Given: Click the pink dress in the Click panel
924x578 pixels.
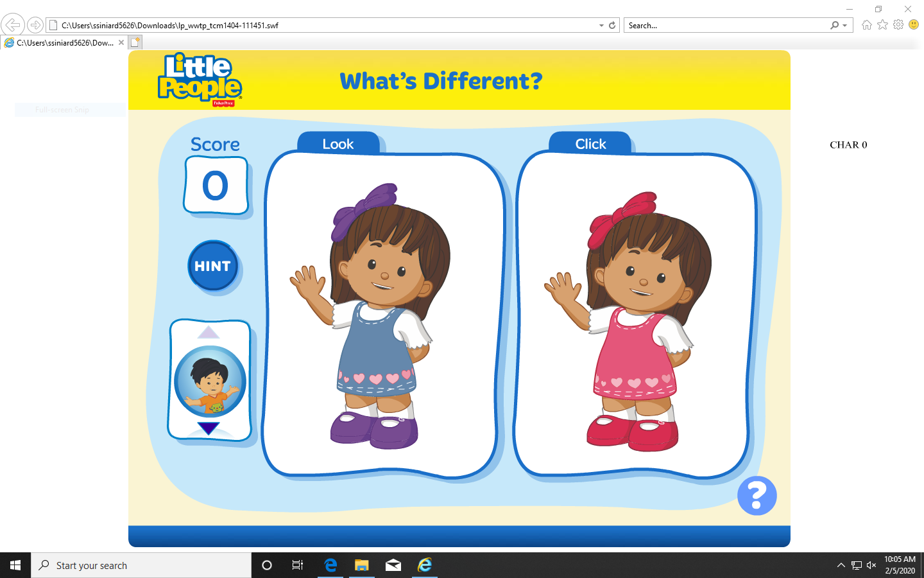Looking at the screenshot, I should tap(634, 355).
